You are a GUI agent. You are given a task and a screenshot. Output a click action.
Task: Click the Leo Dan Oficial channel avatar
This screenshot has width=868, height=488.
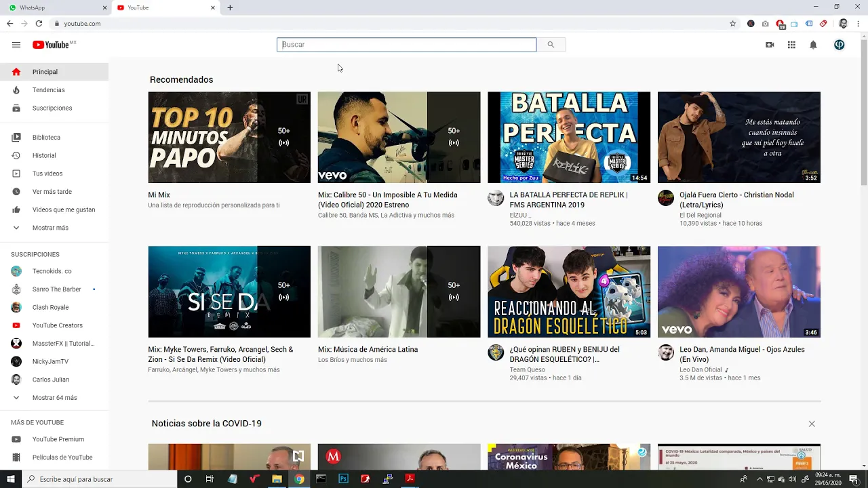(x=666, y=352)
